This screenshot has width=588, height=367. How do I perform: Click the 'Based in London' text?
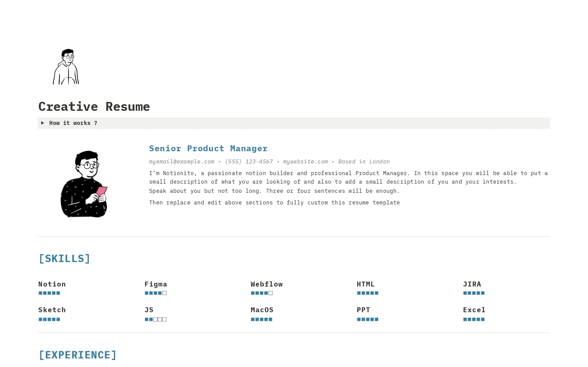pyautogui.click(x=364, y=162)
